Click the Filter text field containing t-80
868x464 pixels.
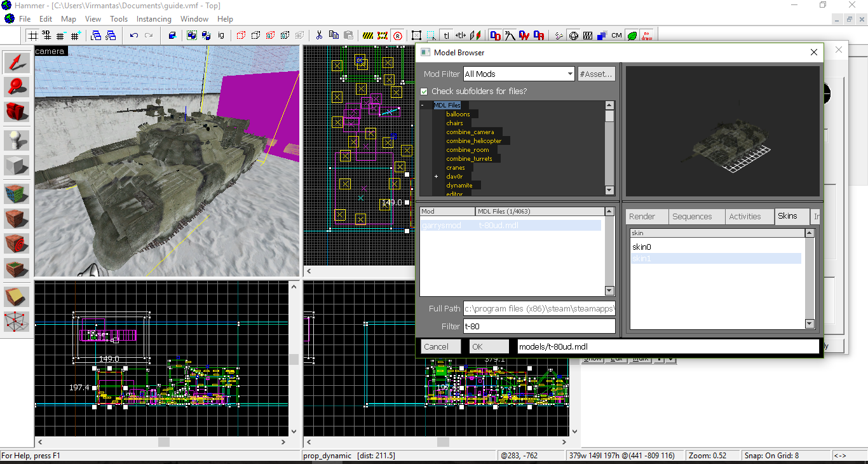[x=539, y=327]
